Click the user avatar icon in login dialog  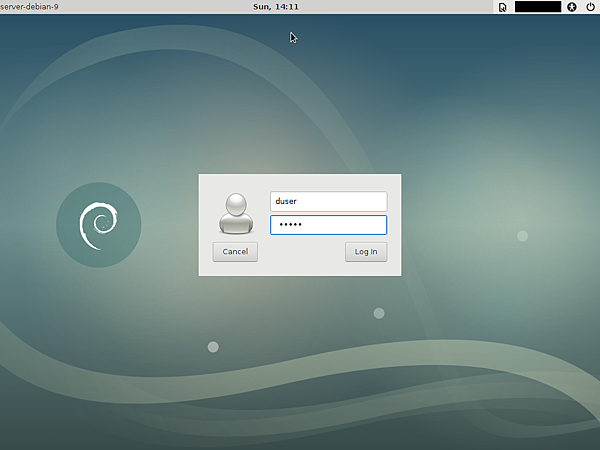tap(237, 211)
